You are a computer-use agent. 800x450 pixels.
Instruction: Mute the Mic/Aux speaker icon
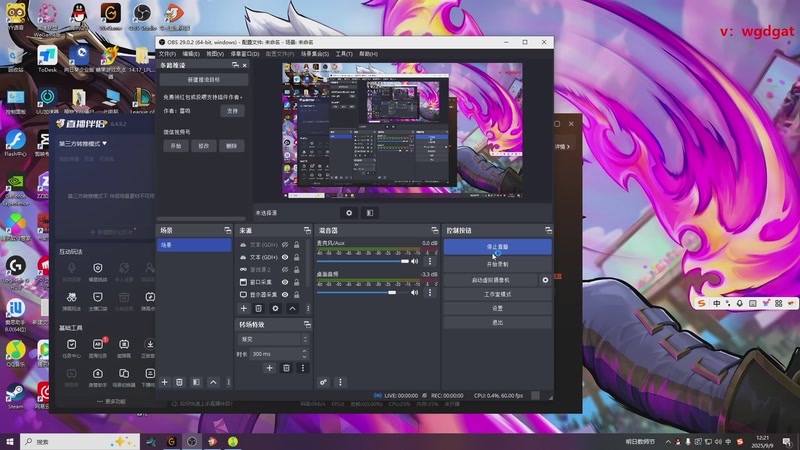click(x=415, y=261)
